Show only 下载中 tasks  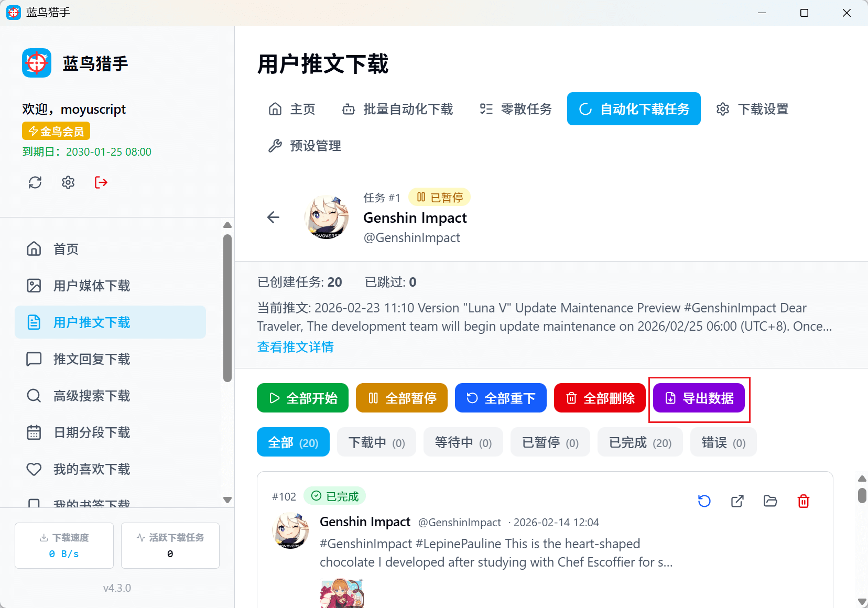[x=376, y=442]
